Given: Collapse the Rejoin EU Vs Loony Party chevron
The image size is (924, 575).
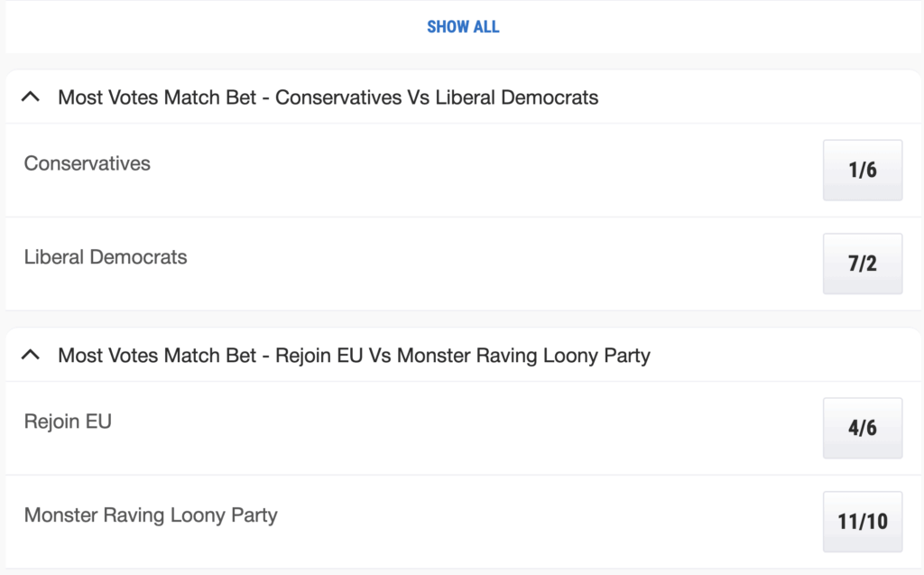Looking at the screenshot, I should (31, 355).
